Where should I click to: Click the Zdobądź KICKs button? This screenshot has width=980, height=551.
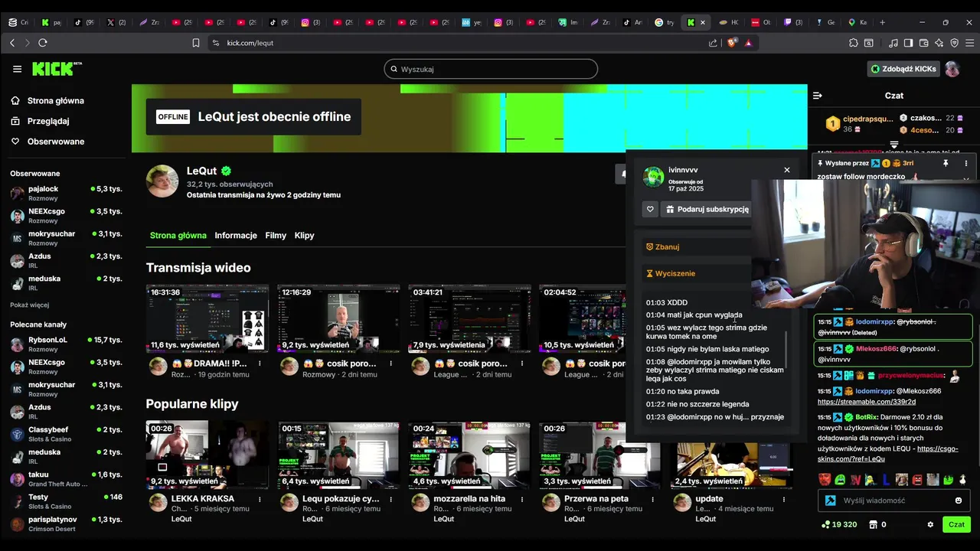pyautogui.click(x=903, y=69)
